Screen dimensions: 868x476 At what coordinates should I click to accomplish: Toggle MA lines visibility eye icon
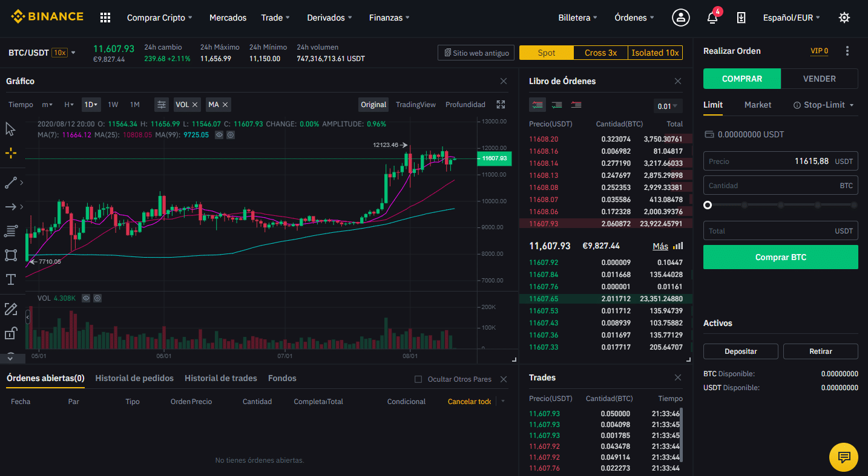click(220, 135)
